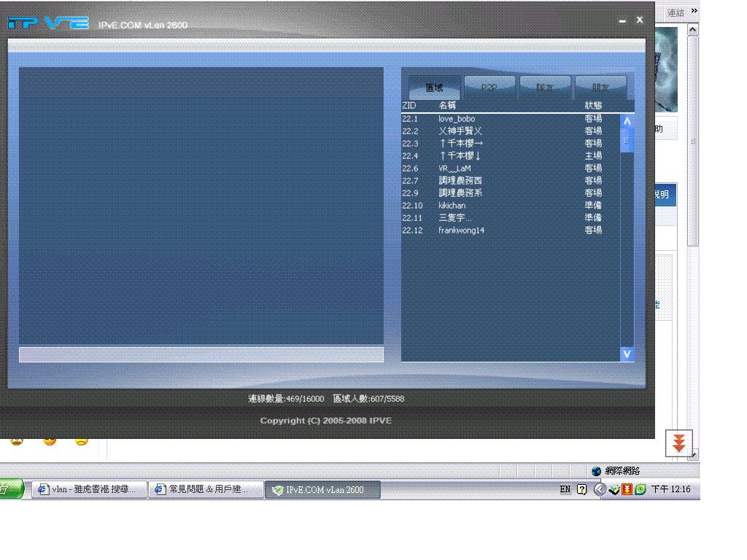Click the chat message input field
Viewport: 747px width, 560px height.
point(201,354)
